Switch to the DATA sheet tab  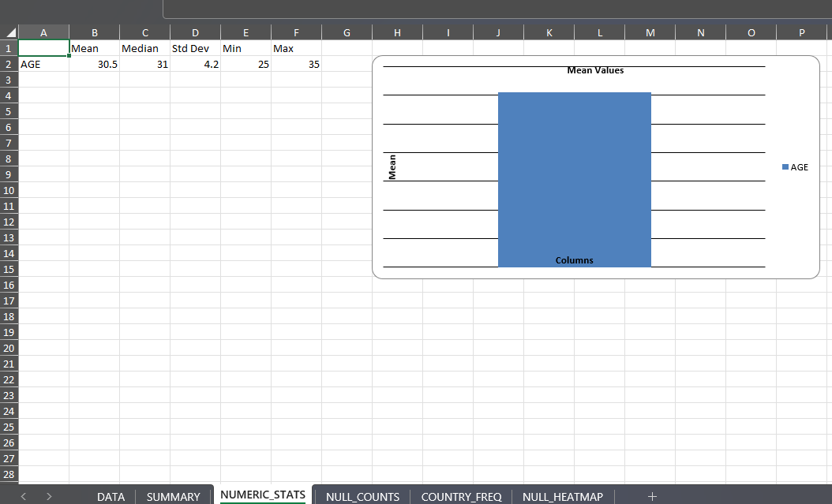click(111, 497)
